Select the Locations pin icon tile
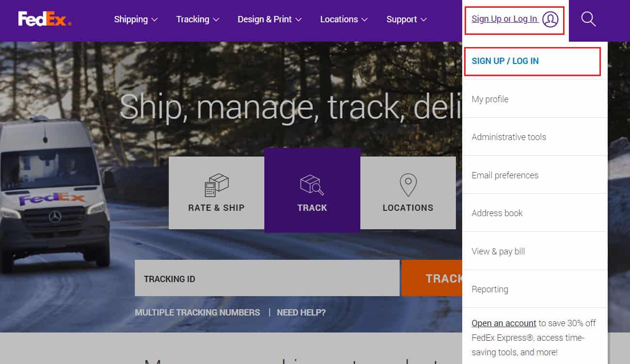This screenshot has height=364, width=630. pyautogui.click(x=408, y=193)
